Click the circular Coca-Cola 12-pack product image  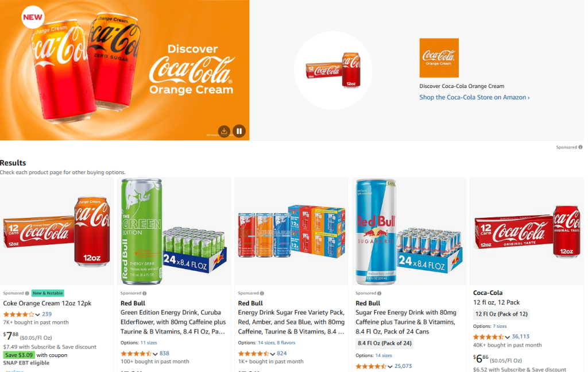333,70
